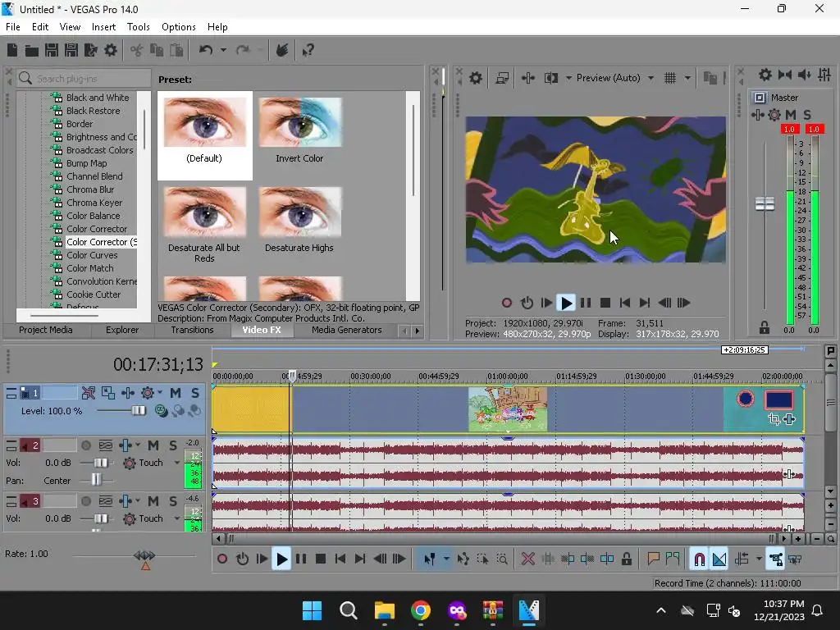Click the What's This help icon
The width and height of the screenshot is (840, 630).
[308, 50]
